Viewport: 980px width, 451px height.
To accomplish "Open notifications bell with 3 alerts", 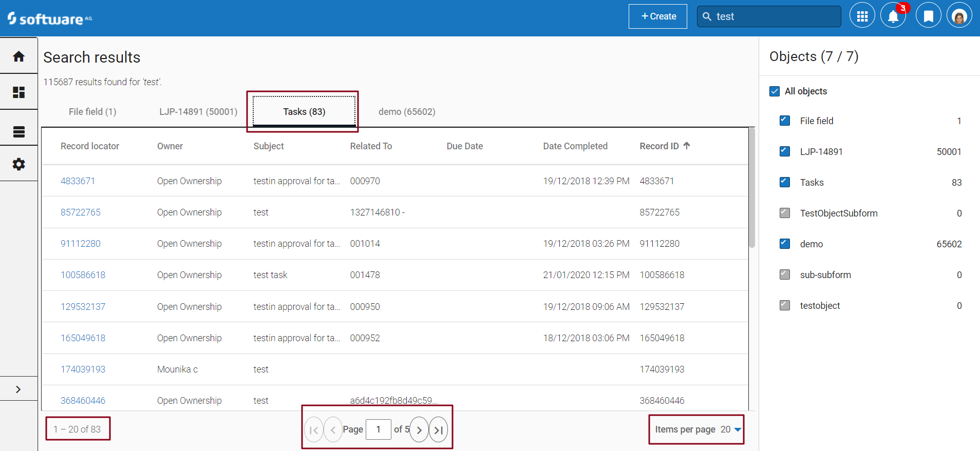I will pyautogui.click(x=893, y=15).
